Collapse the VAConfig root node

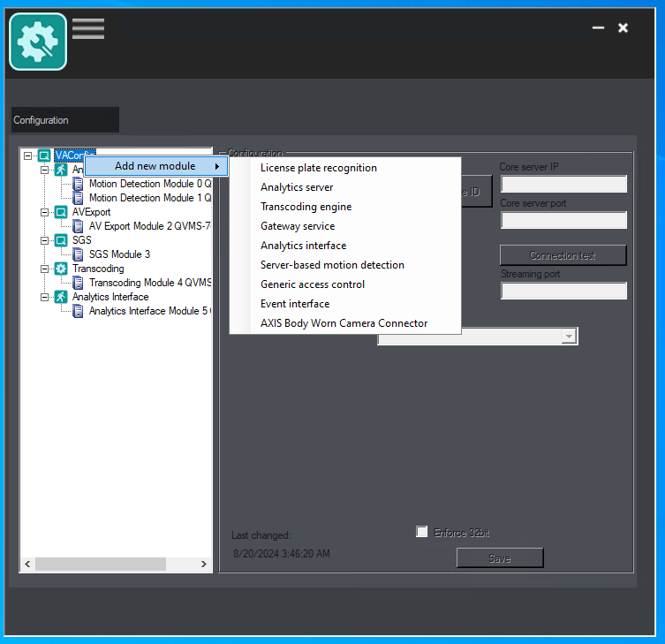27,155
